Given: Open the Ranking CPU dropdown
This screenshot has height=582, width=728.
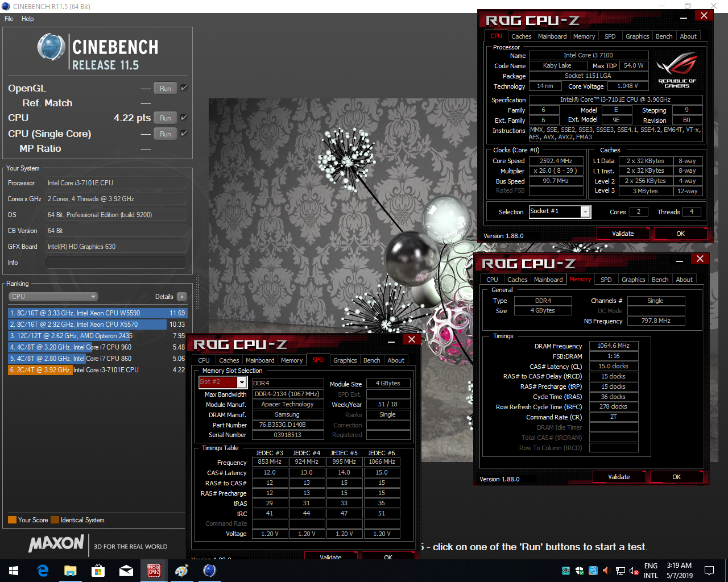Looking at the screenshot, I should (53, 297).
